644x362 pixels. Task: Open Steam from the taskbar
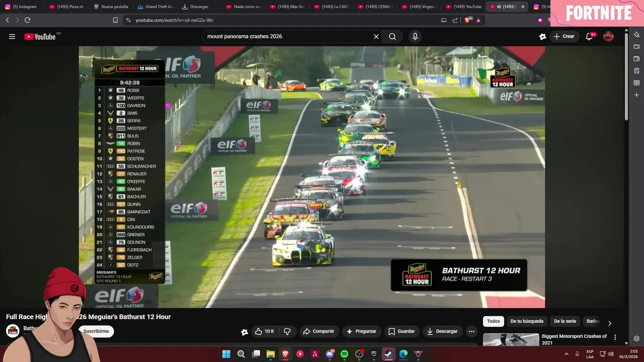pos(388,354)
